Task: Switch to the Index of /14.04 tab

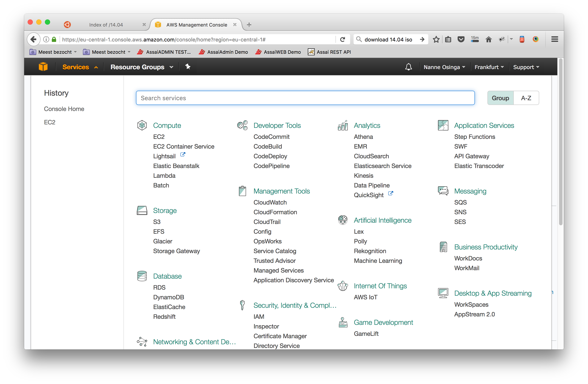Action: tap(106, 25)
